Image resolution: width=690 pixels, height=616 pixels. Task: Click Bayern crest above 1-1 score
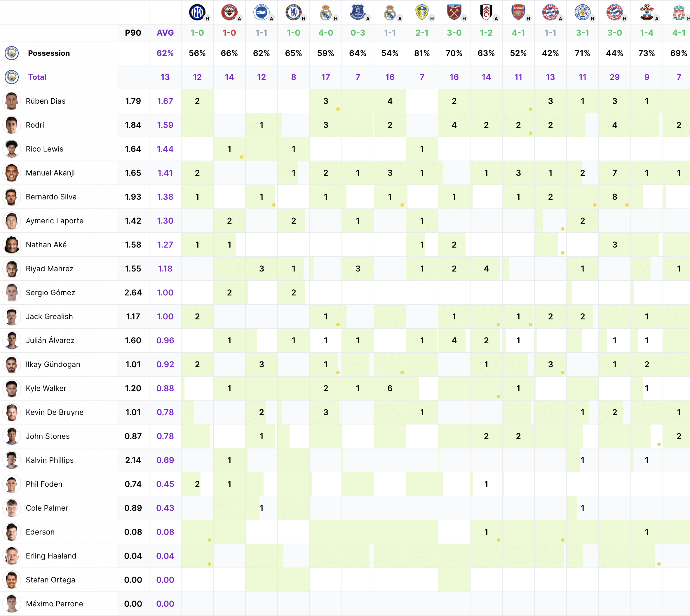pyautogui.click(x=550, y=12)
